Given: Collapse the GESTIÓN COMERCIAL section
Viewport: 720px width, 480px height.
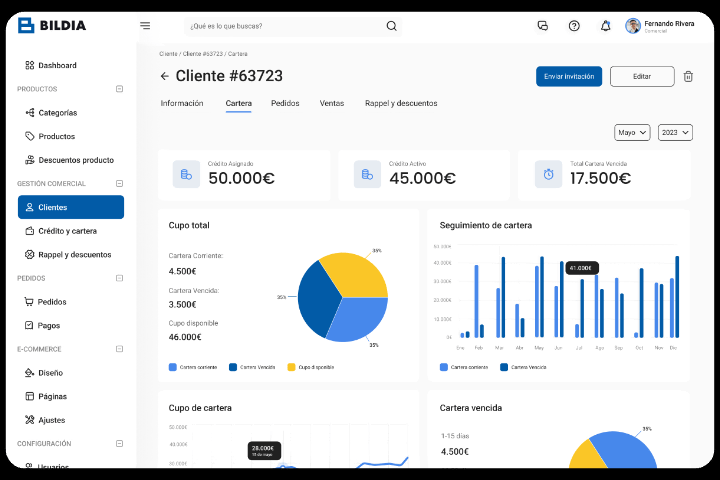Looking at the screenshot, I should tap(119, 183).
